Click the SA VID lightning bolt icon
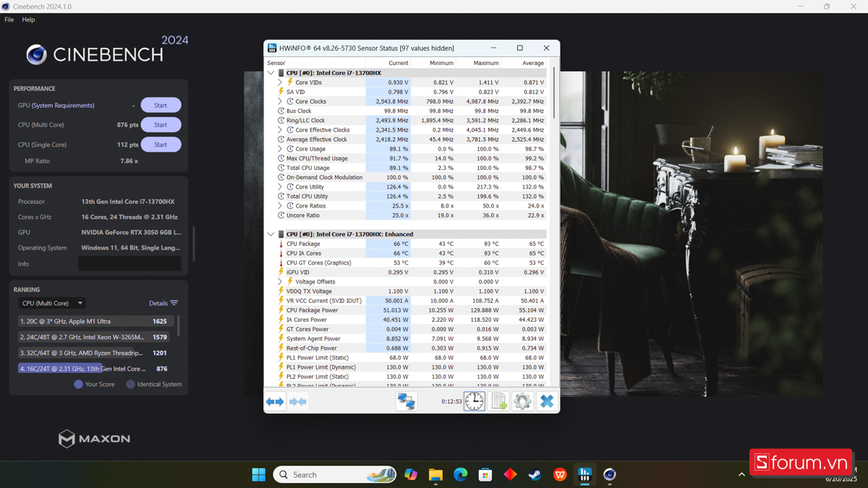The width and height of the screenshot is (868, 488). pos(281,92)
